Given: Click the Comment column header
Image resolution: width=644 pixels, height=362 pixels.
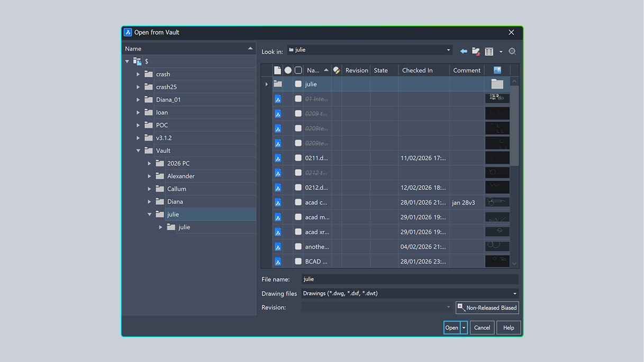Looking at the screenshot, I should [x=466, y=70].
